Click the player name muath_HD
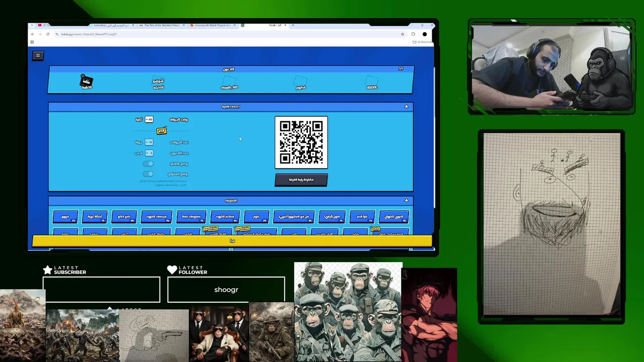The height and width of the screenshot is (362, 644). tap(229, 87)
